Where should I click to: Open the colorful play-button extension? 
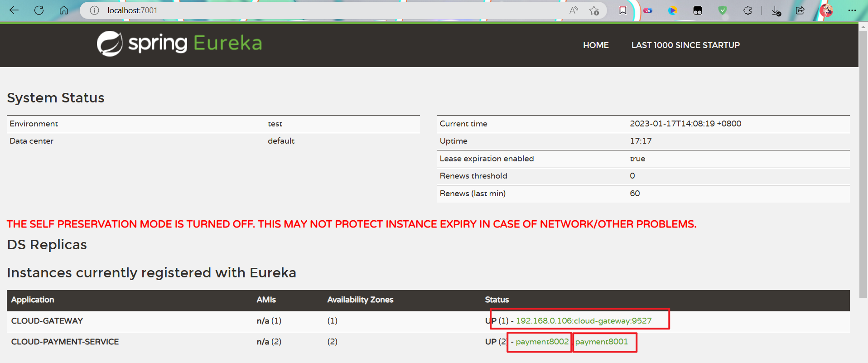673,10
